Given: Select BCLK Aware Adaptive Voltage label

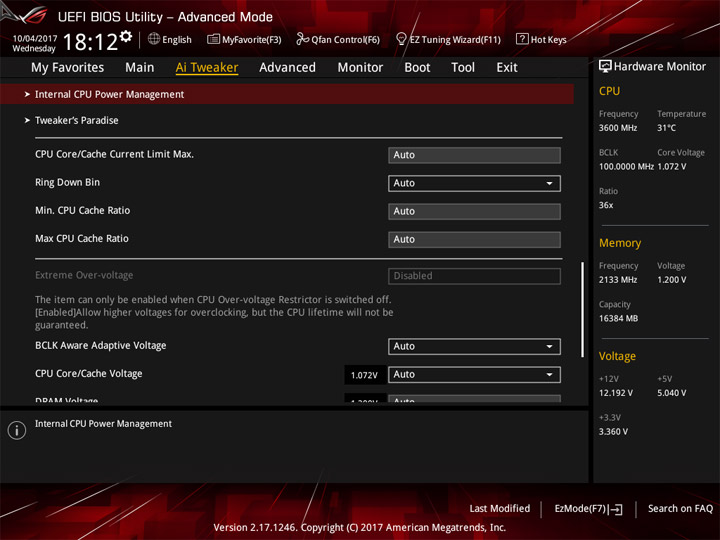Looking at the screenshot, I should [x=101, y=345].
